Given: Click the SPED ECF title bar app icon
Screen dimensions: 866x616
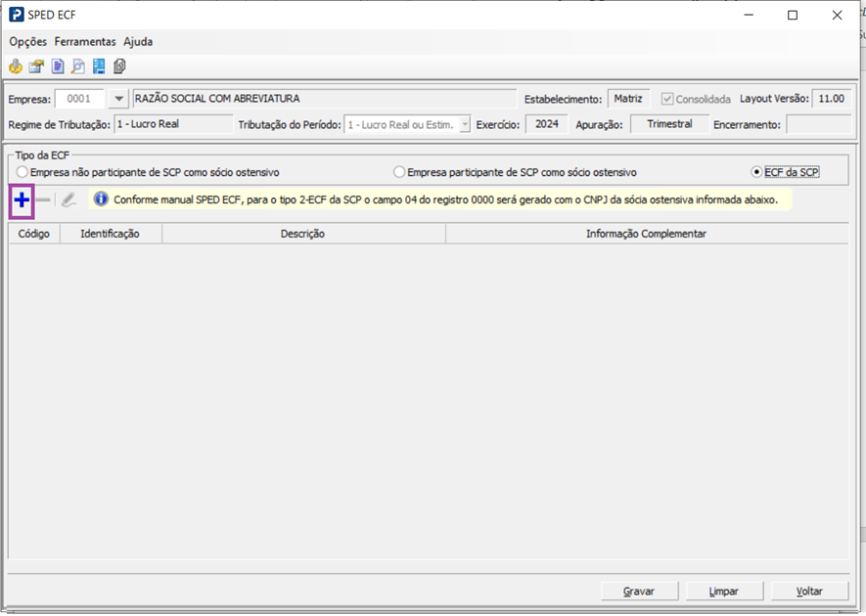Looking at the screenshot, I should tap(17, 15).
